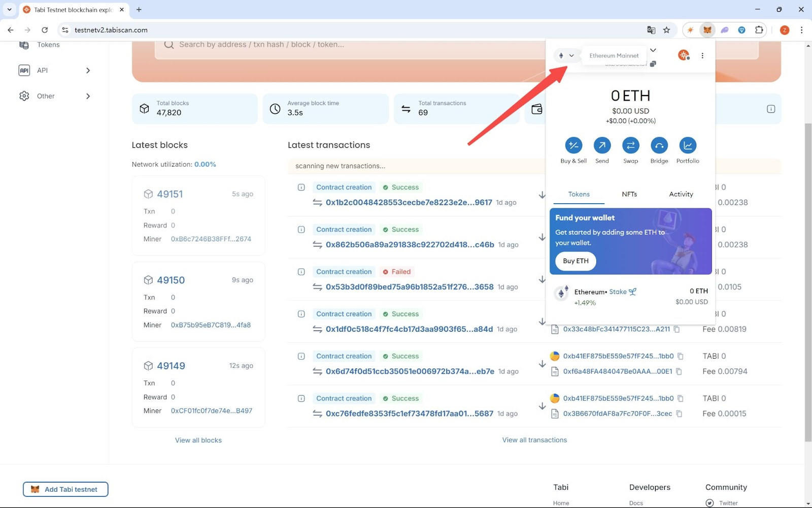Open the browser Extensions puzzle icon
The width and height of the screenshot is (812, 508).
(x=759, y=30)
